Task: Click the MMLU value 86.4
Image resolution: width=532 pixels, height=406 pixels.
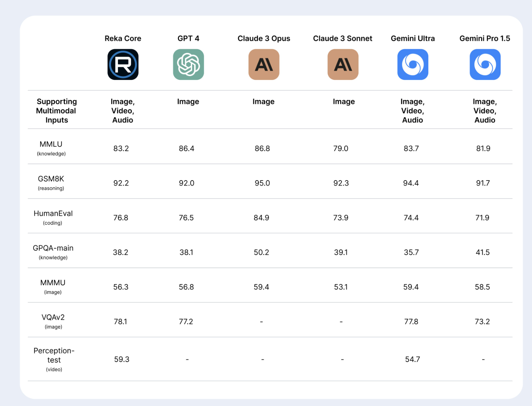Action: tap(187, 148)
